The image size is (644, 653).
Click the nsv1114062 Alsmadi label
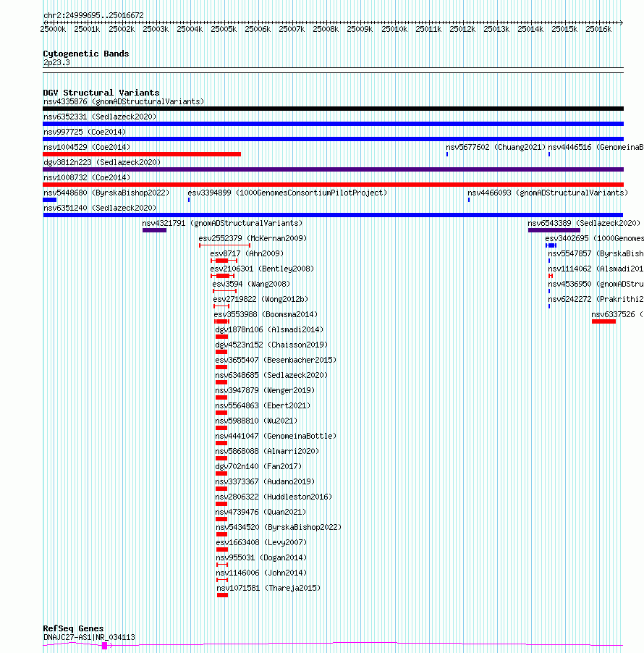pos(596,269)
